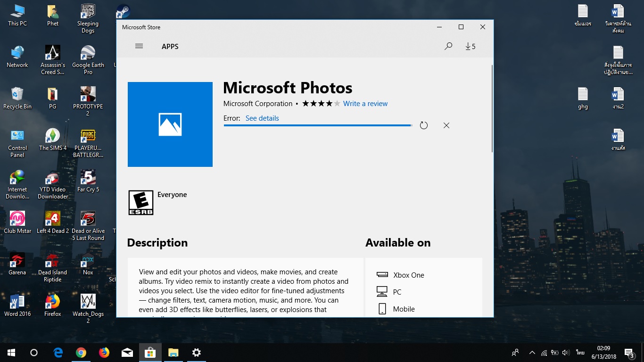Select The SIMS 4 shortcut

pyautogui.click(x=53, y=140)
